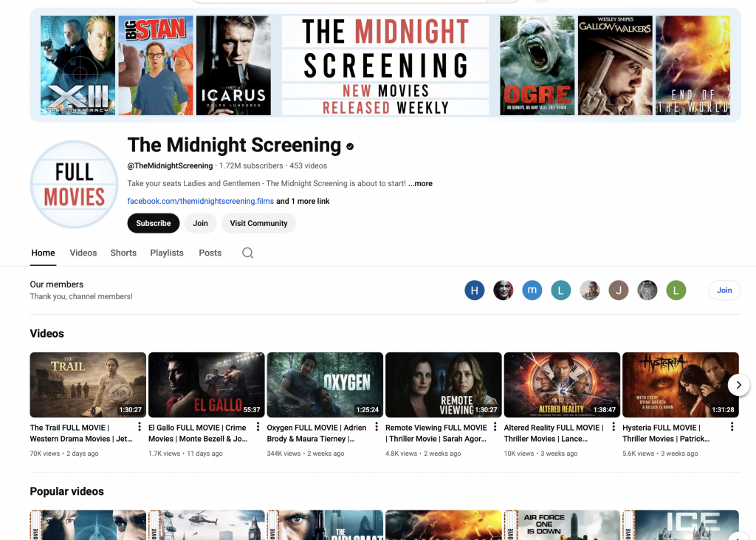The height and width of the screenshot is (540, 756).
Task: Open three-dot menu for Remote Viewing video
Action: tap(495, 427)
